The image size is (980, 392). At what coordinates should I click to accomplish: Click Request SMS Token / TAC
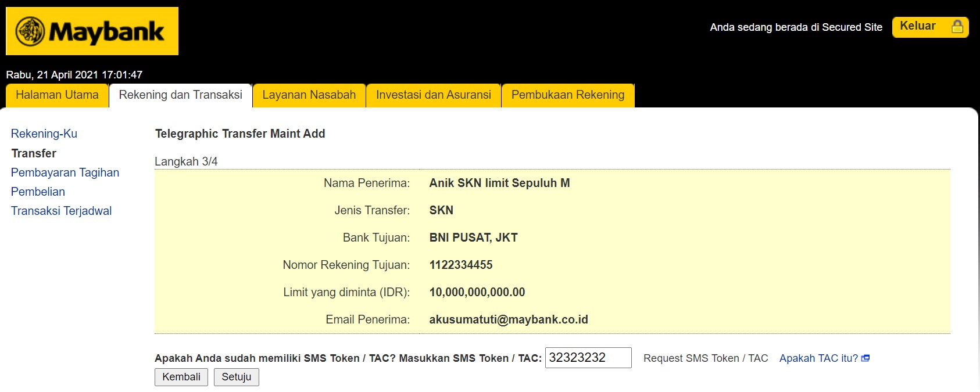pyautogui.click(x=706, y=358)
